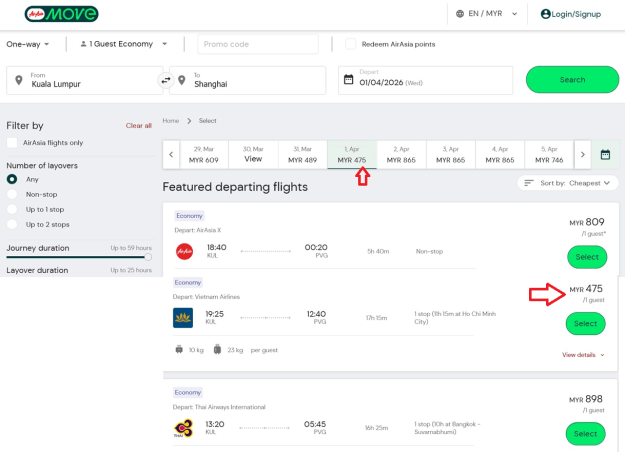The image size is (625, 452).
Task: Select the 29 Mar MYR 609 date tab
Action: [x=203, y=154]
